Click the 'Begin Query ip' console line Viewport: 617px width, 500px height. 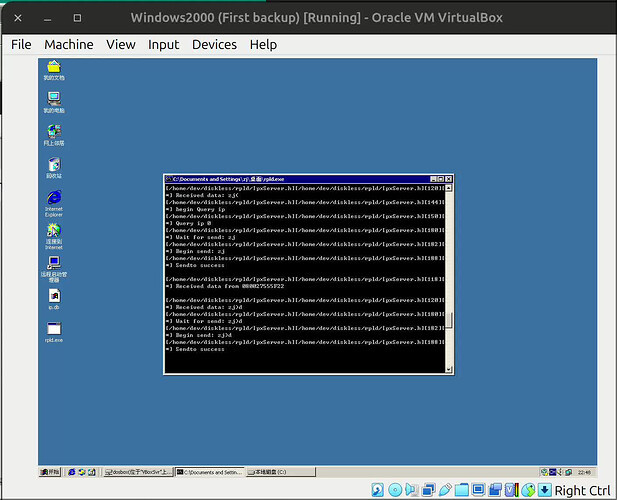click(x=196, y=209)
